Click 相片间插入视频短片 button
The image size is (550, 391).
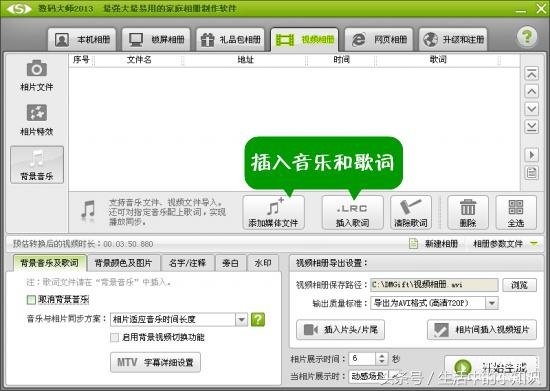coord(482,330)
